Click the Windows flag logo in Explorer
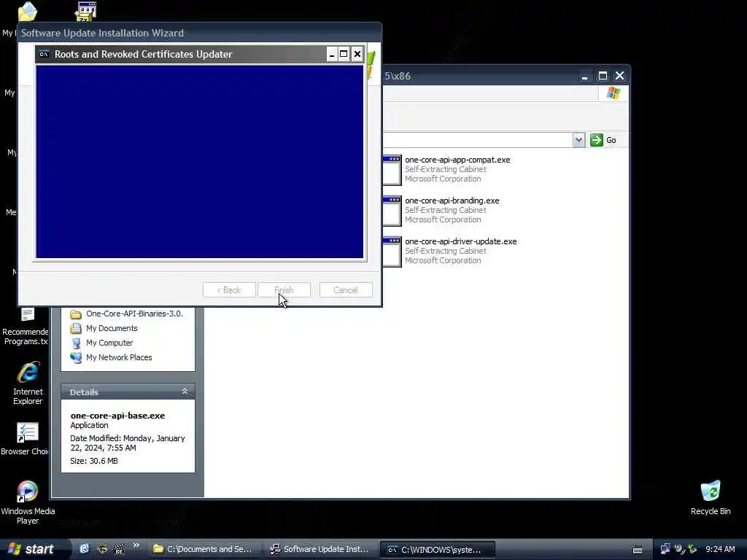The image size is (747, 560). pyautogui.click(x=614, y=93)
